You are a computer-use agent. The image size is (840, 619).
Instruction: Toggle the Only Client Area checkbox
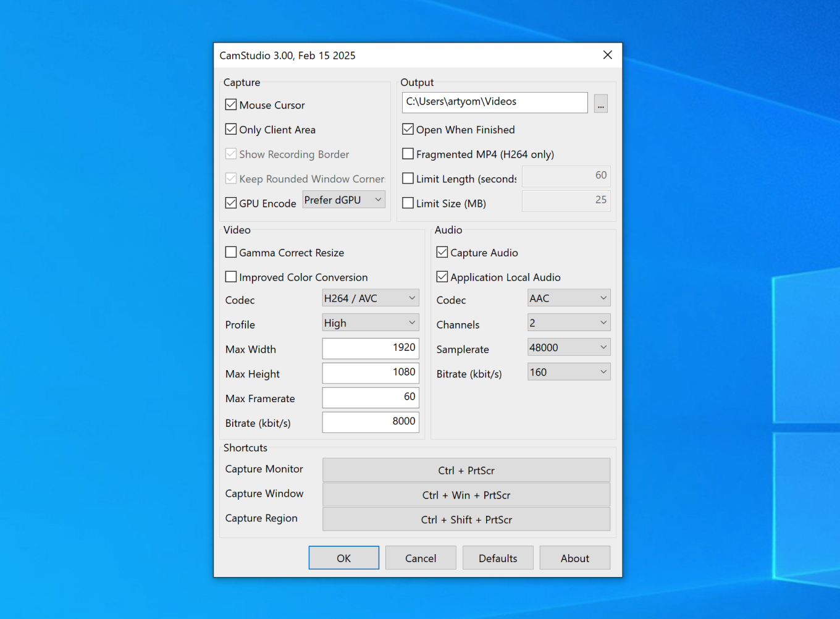point(231,130)
